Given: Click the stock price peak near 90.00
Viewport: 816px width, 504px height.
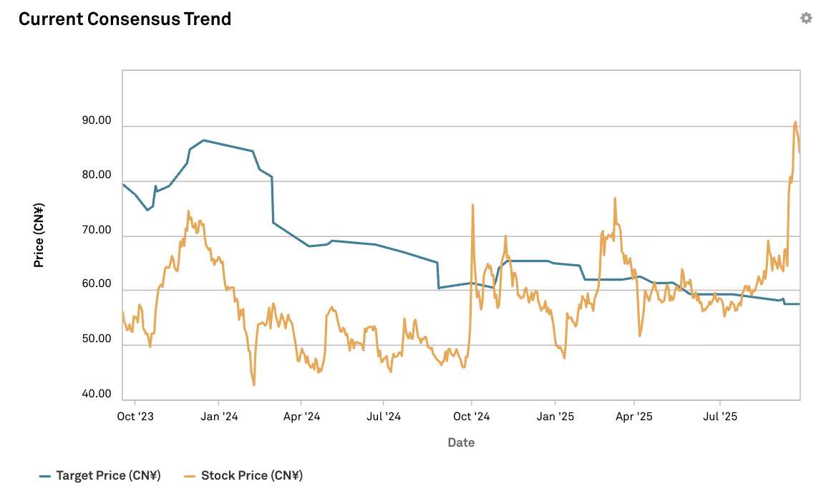Looking at the screenshot, I should point(795,123).
